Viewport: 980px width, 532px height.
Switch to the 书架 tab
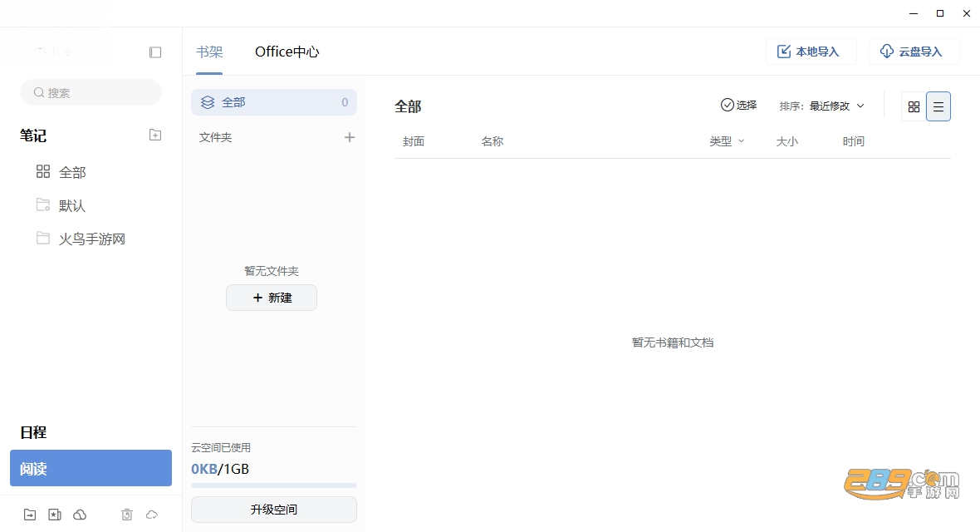(209, 52)
